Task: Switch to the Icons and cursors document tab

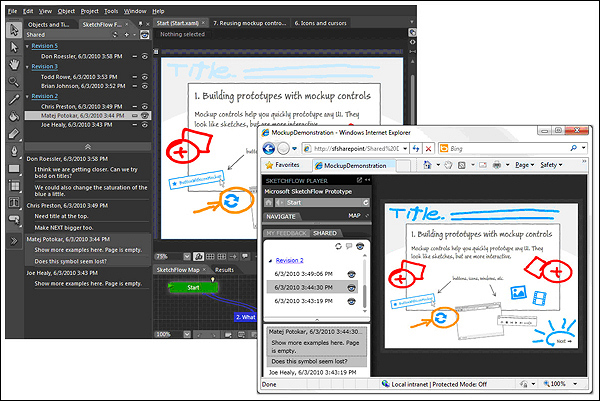Action: pos(320,23)
